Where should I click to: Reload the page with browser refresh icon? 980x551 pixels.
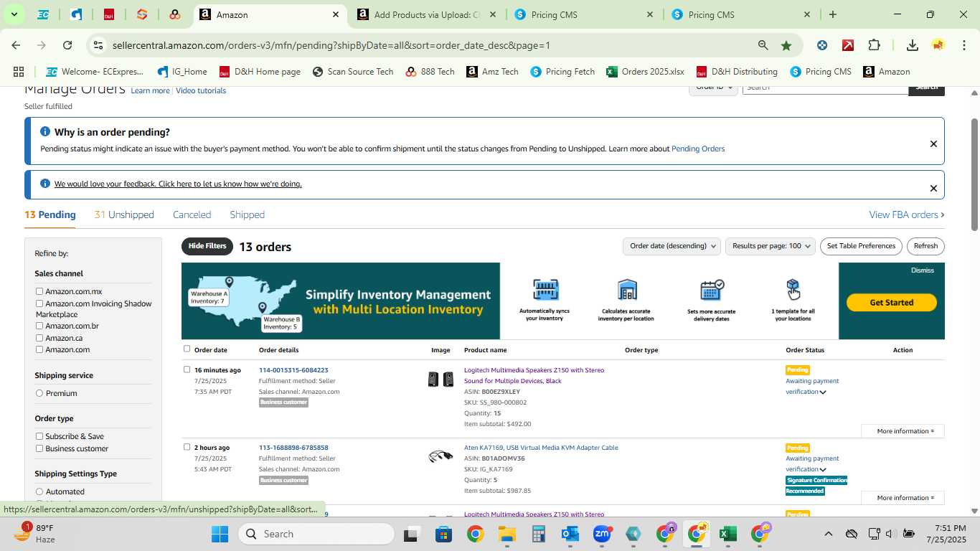click(x=67, y=45)
